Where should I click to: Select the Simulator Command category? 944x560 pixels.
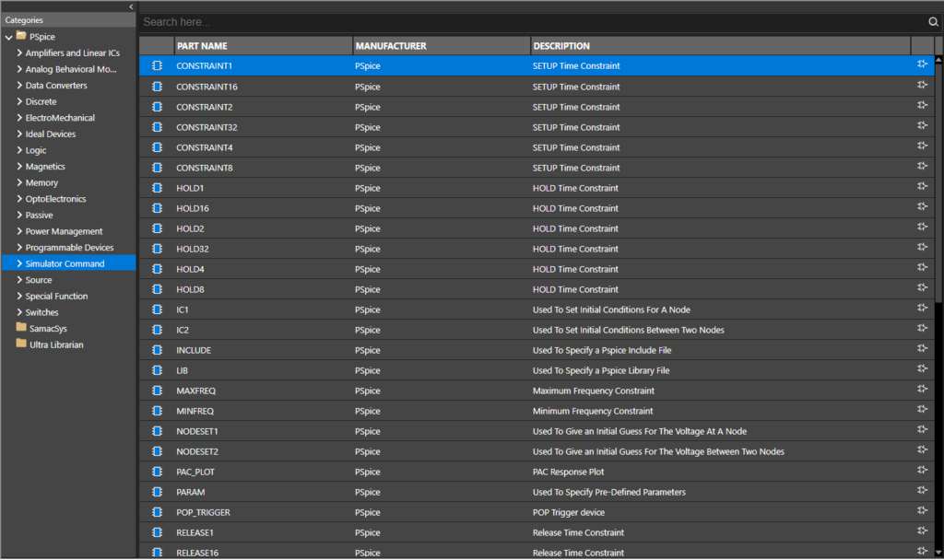tap(65, 263)
